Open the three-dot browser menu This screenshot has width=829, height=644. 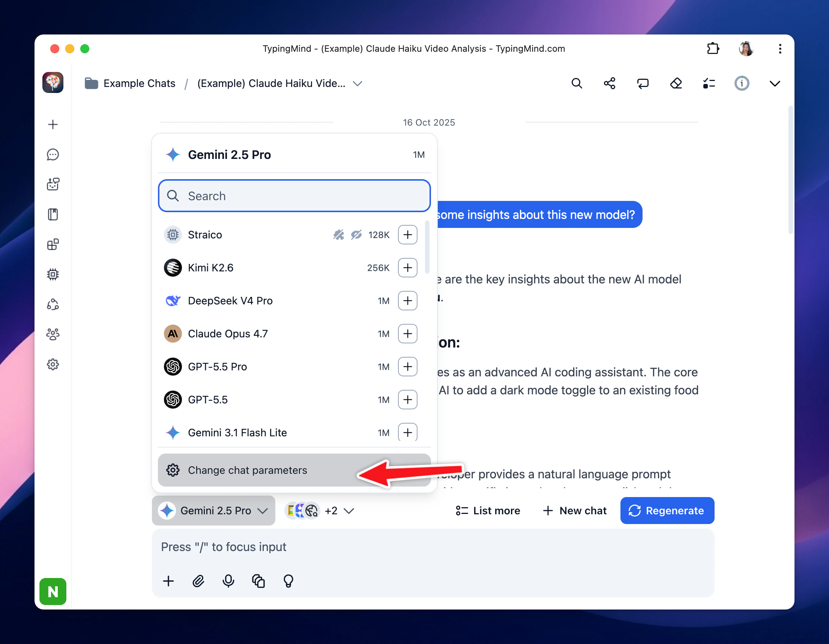point(780,49)
